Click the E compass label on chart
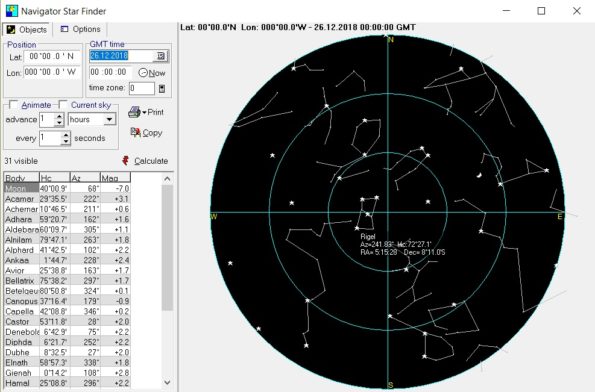Viewport: 595px width, 392px height. point(560,217)
